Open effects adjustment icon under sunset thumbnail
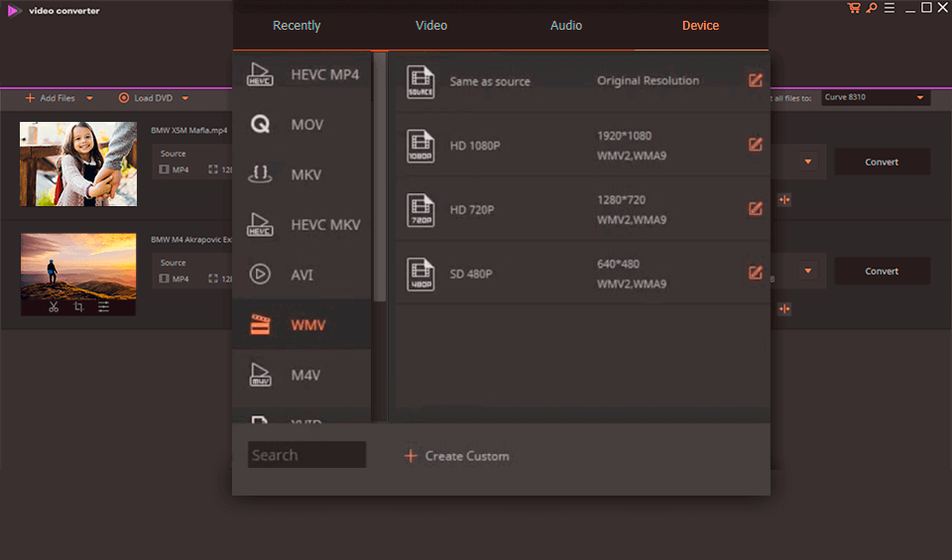This screenshot has width=952, height=560. [103, 307]
